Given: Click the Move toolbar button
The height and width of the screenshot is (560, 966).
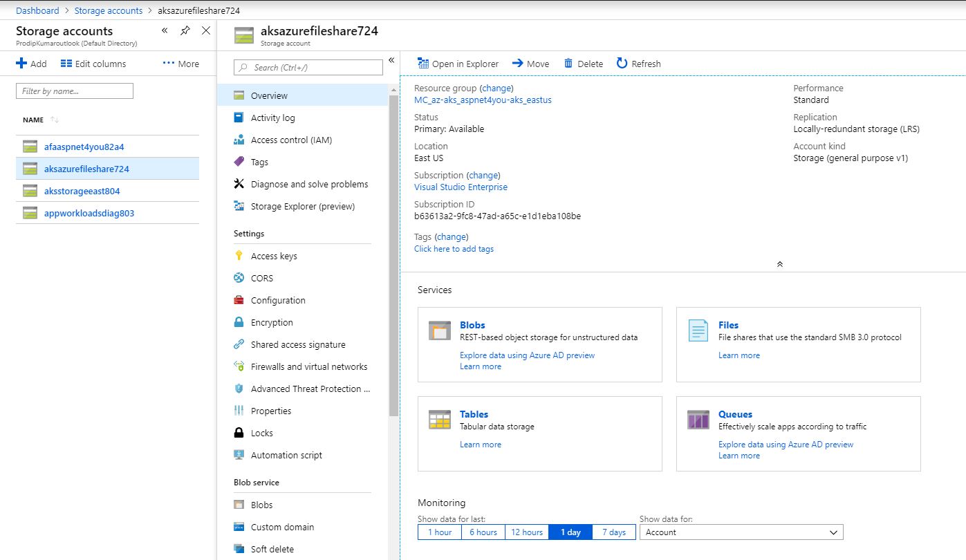Looking at the screenshot, I should coord(530,64).
